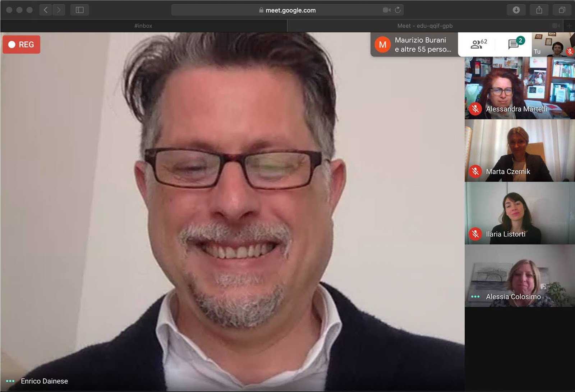Click the red REG recording indicator
This screenshot has height=392, width=575.
[22, 45]
